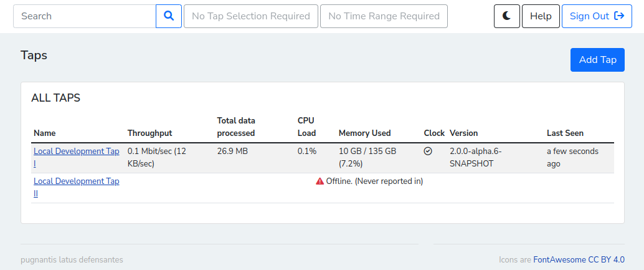Click the Clock column header
The image size is (644, 270).
(434, 133)
